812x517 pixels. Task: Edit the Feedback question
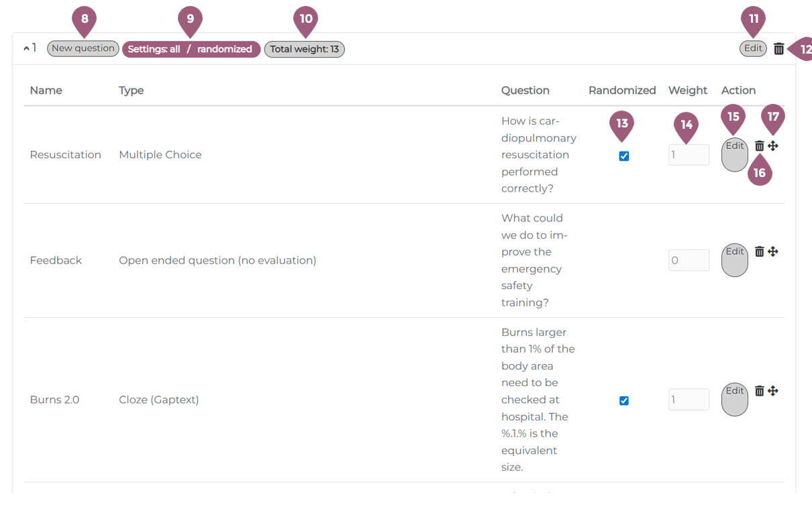735,260
